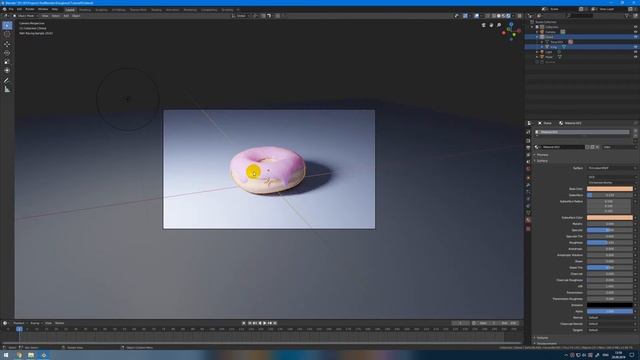The image size is (640, 360).
Task: Select the Scale tool
Action: pyautogui.click(x=7, y=62)
